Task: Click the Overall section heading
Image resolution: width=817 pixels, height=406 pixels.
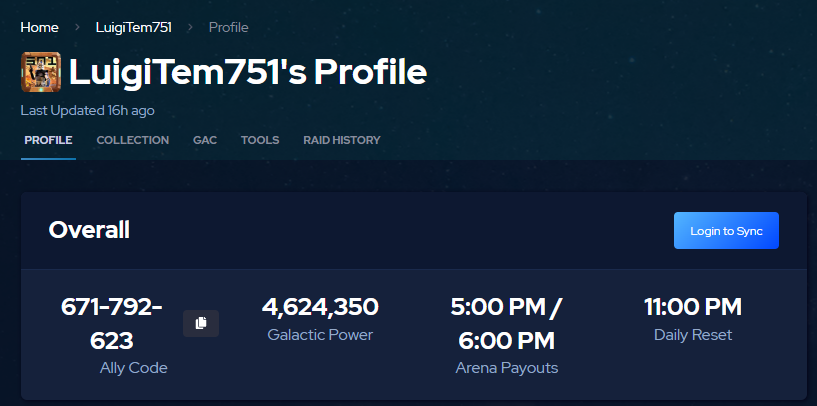Action: point(89,230)
